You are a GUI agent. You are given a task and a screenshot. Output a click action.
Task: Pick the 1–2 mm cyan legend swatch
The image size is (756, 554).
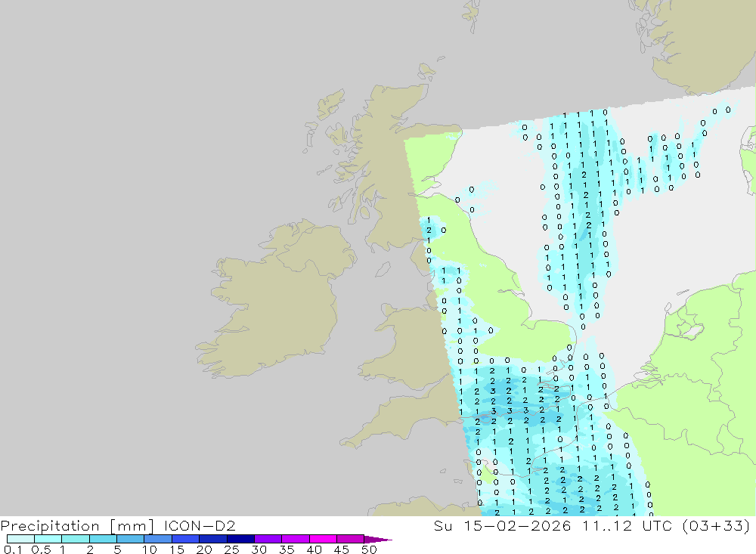pos(75,539)
